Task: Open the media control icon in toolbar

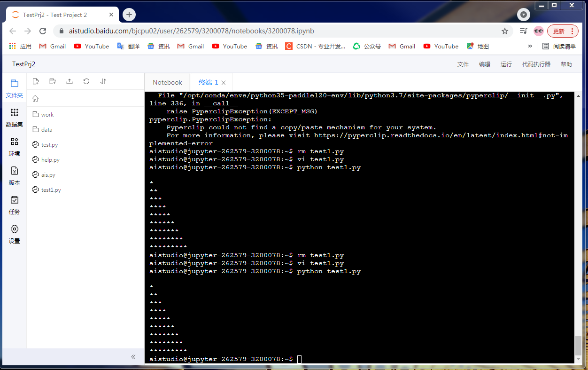Action: pos(524,31)
